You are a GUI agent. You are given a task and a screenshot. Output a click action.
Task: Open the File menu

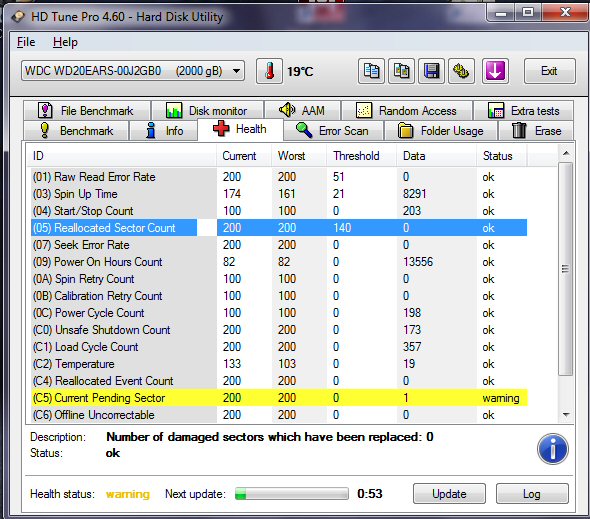26,42
